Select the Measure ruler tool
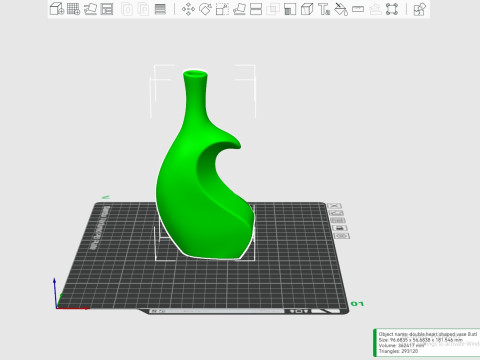The image size is (480, 360). (x=358, y=9)
